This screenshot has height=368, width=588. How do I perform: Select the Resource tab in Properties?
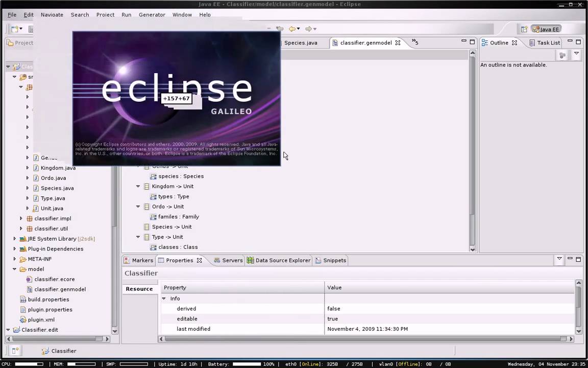click(139, 289)
